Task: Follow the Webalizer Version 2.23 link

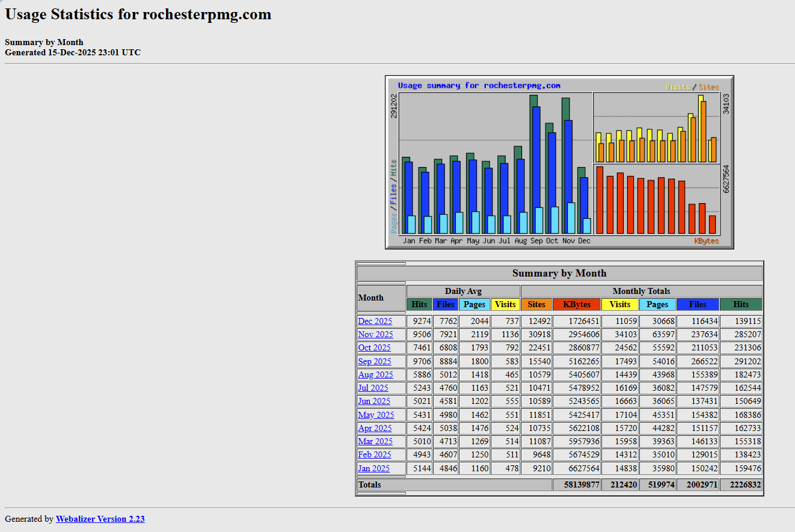Action: pos(100,519)
